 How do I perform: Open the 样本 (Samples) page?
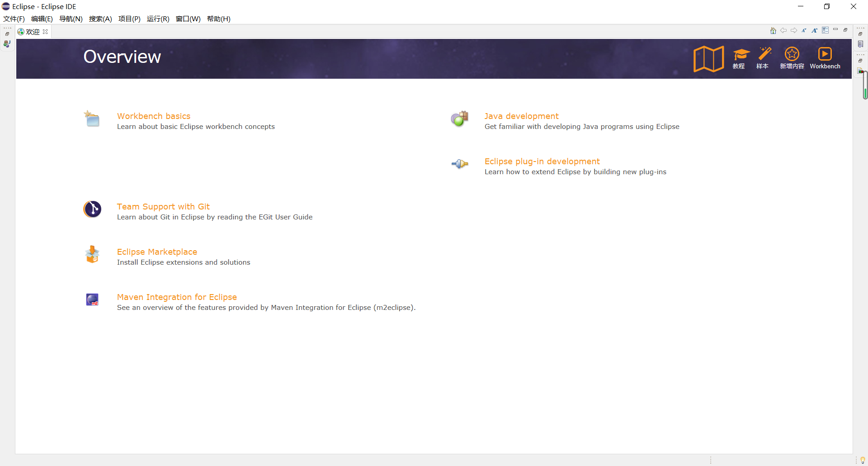pos(764,58)
